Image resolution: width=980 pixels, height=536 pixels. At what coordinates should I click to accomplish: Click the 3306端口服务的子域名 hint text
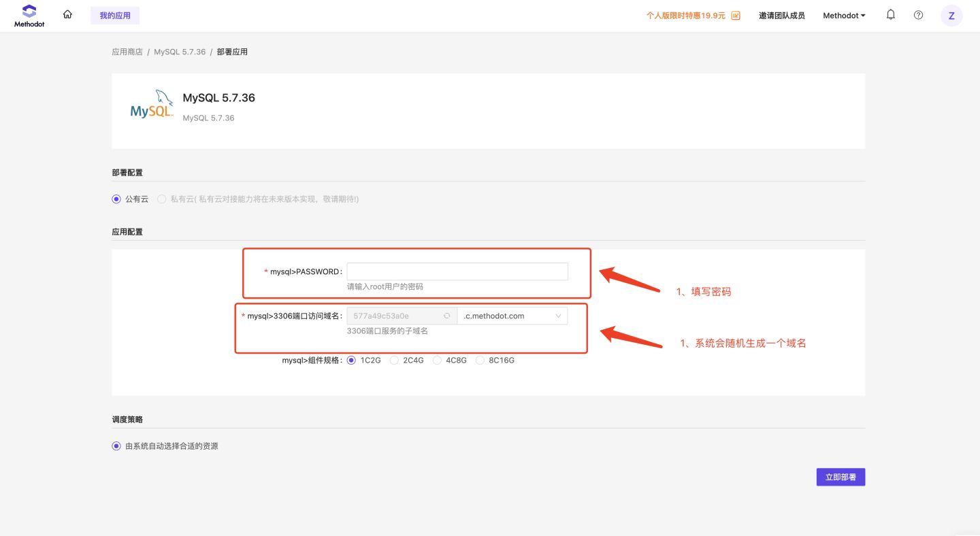point(387,331)
